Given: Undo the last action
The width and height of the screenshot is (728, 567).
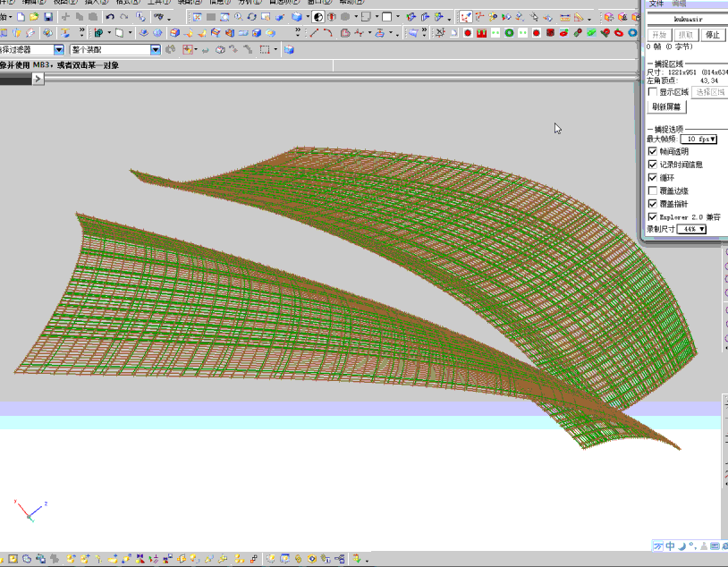Looking at the screenshot, I should click(x=110, y=17).
